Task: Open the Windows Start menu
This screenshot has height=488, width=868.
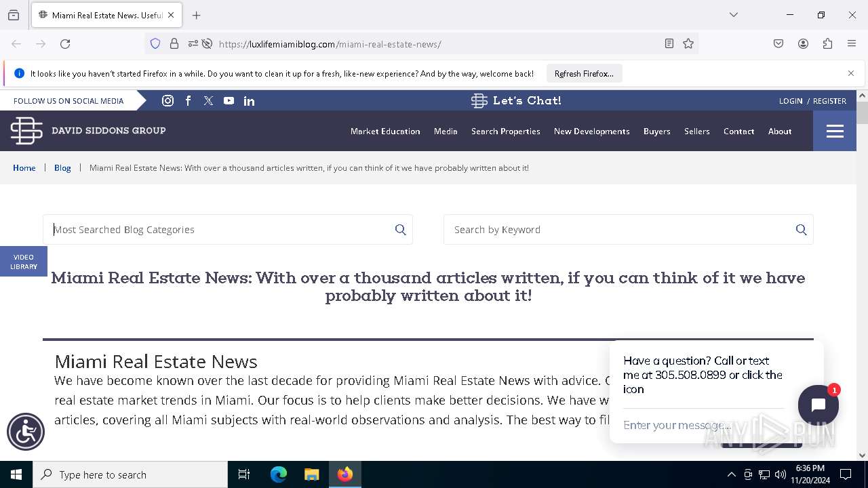Action: [16, 474]
